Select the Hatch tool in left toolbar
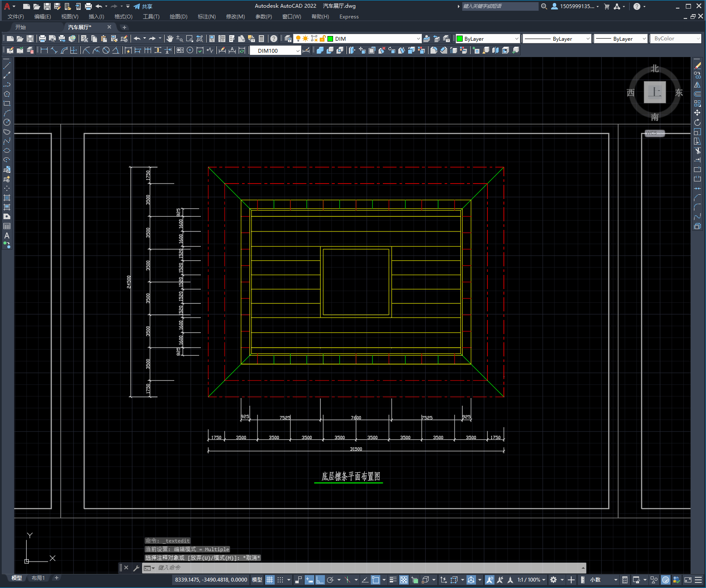The image size is (706, 588). tap(7, 198)
